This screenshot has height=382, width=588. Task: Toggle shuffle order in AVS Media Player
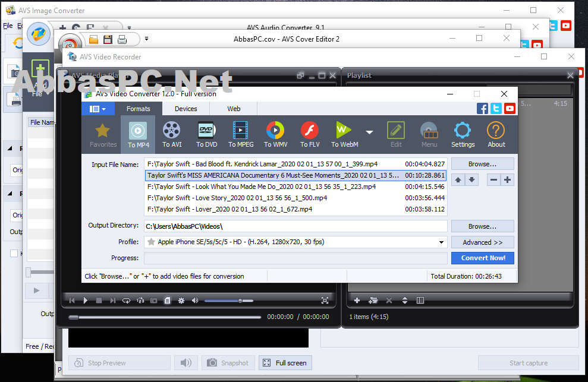140,300
